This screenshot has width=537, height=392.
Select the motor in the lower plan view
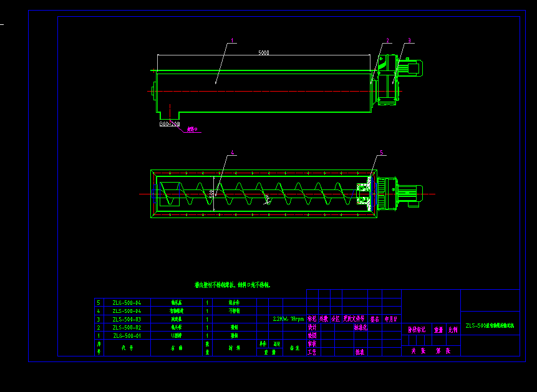pyautogui.click(x=410, y=195)
